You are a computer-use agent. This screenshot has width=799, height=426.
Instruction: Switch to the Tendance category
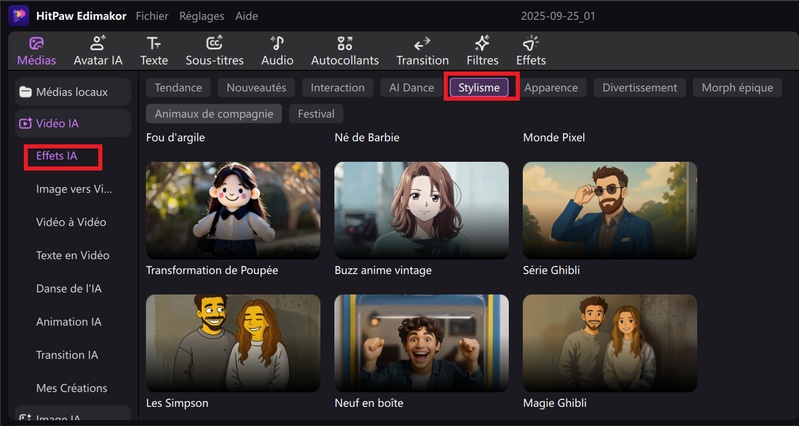[178, 88]
